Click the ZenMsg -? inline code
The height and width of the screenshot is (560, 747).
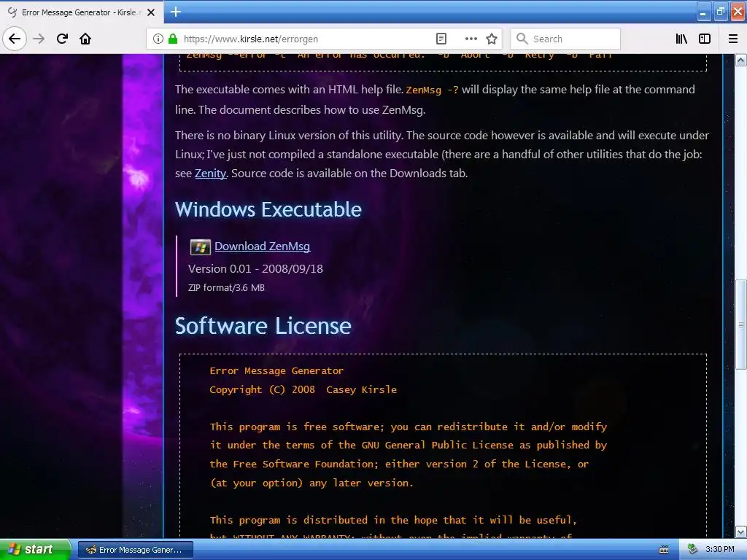pyautogui.click(x=432, y=90)
